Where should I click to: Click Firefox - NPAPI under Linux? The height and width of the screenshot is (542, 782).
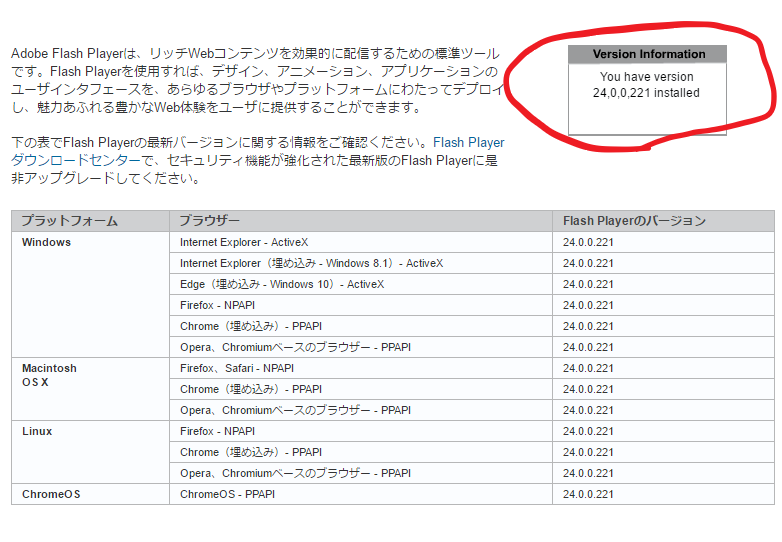tap(361, 431)
